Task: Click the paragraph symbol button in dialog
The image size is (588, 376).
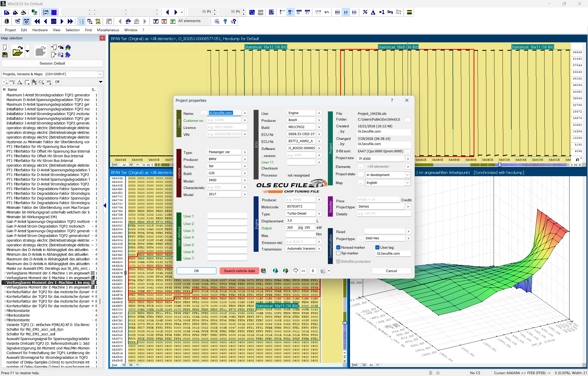Action: [x=313, y=271]
